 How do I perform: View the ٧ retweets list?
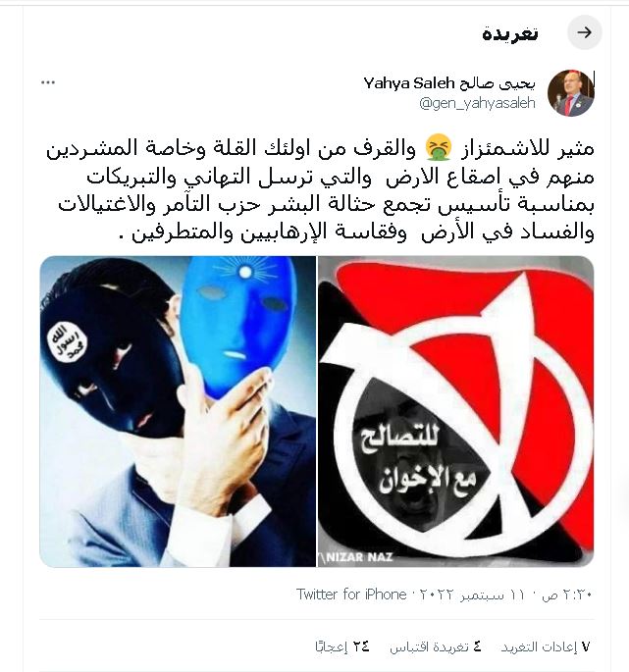[546, 646]
